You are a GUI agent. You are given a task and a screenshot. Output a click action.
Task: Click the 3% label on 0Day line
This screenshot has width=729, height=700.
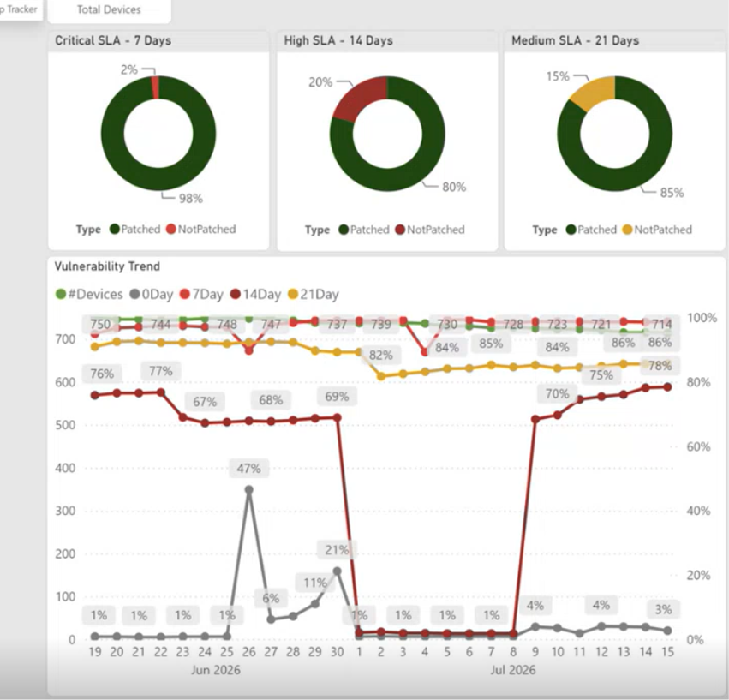663,609
